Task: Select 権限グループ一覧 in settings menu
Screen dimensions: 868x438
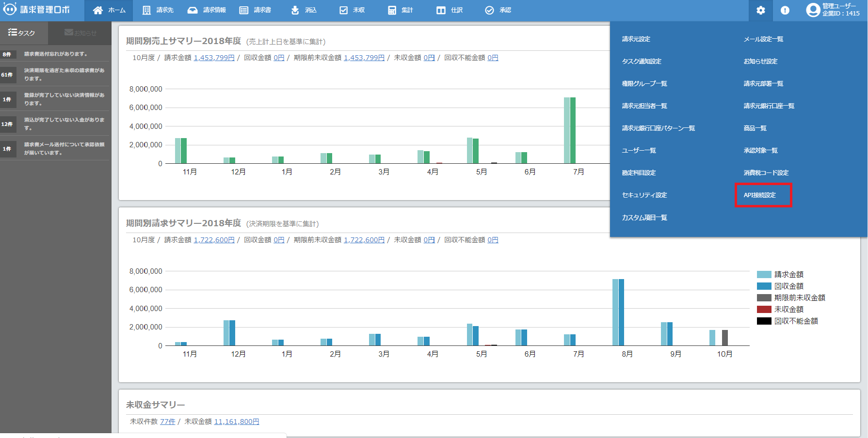Action: point(644,84)
